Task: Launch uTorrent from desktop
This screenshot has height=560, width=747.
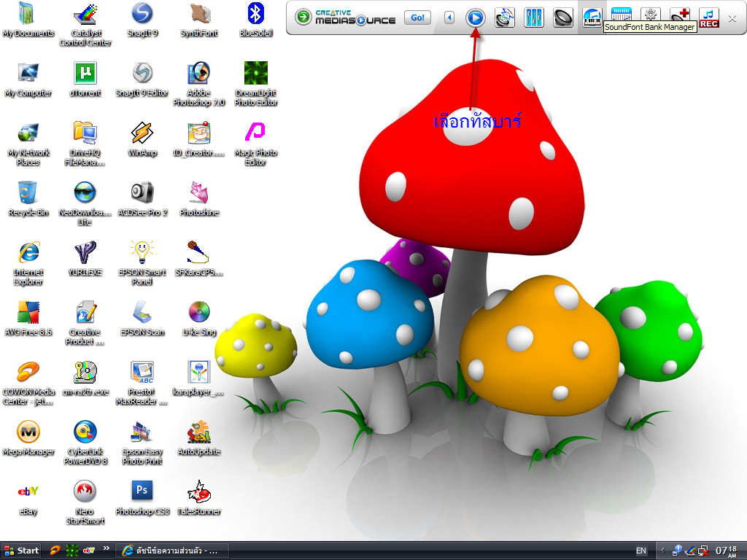Action: (85, 79)
